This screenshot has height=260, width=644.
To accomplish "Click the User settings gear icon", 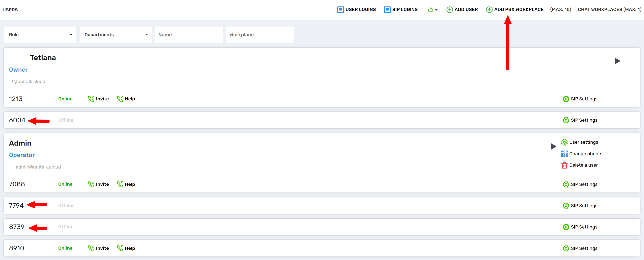I will point(564,142).
